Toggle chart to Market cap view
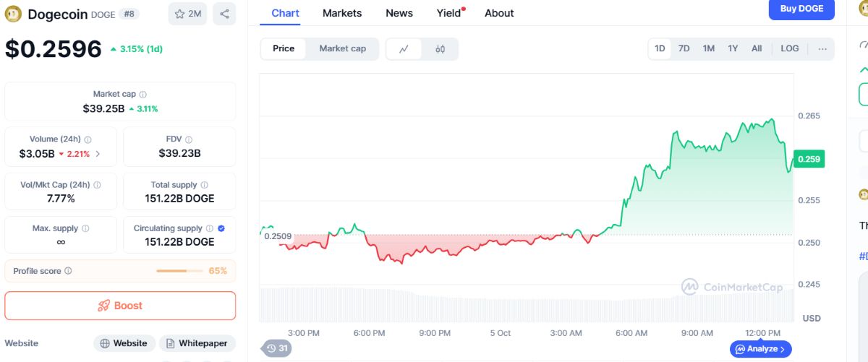868x362 pixels. coord(342,48)
